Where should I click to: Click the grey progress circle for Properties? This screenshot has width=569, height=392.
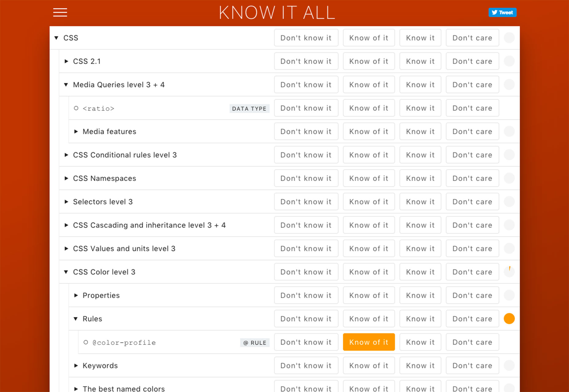click(x=509, y=295)
